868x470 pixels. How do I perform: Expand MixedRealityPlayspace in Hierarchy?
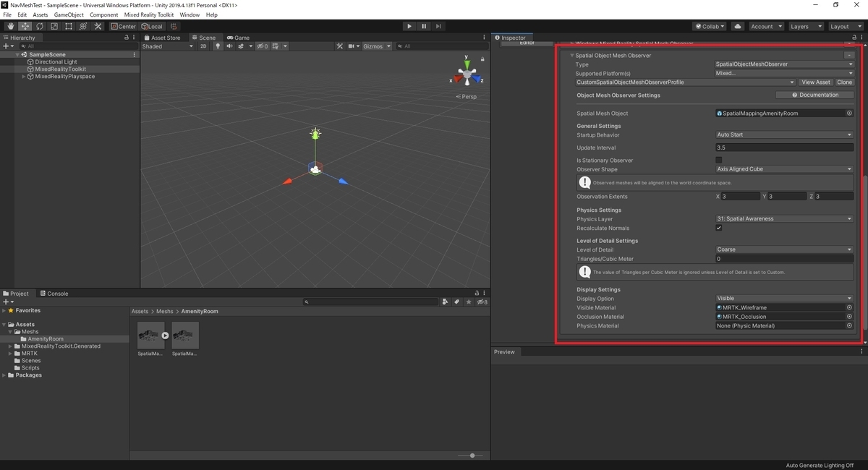(x=24, y=77)
